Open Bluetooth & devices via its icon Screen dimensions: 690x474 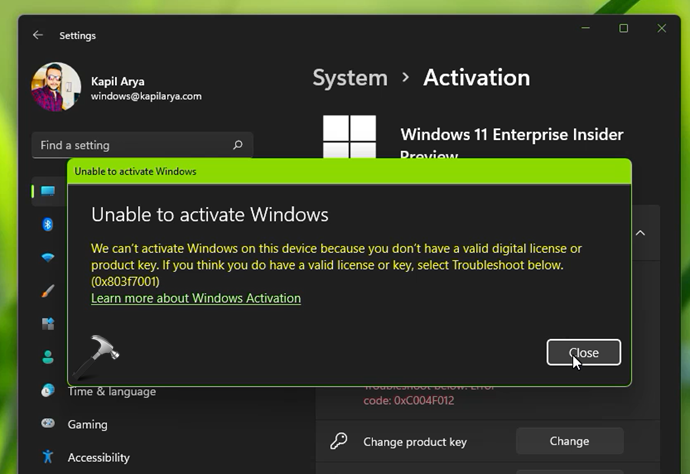pyautogui.click(x=47, y=225)
